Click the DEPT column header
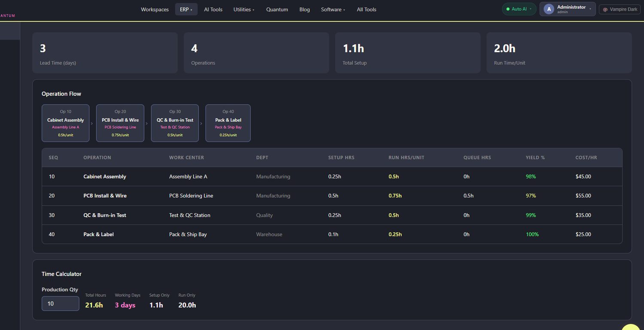Viewport: 644px width, 330px height. click(262, 157)
